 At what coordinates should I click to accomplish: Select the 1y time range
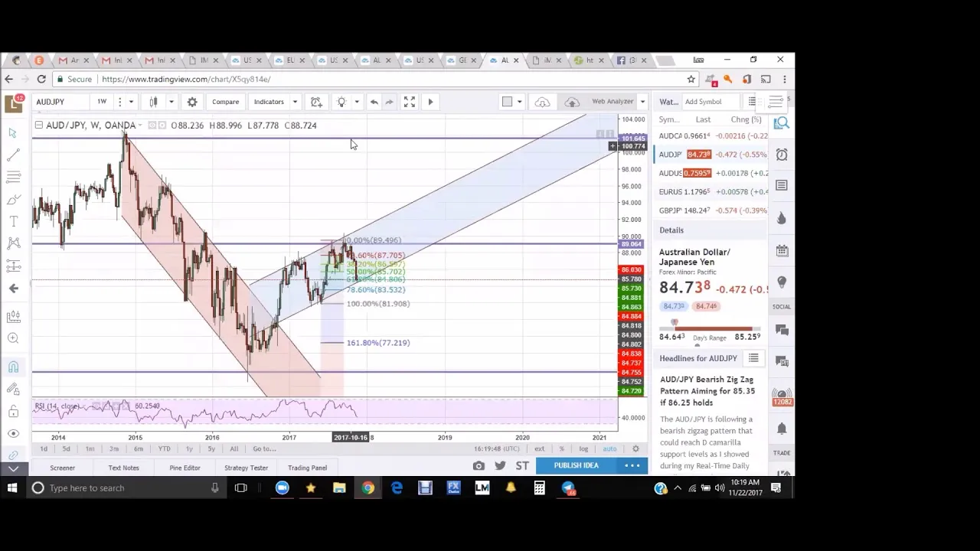click(x=189, y=448)
